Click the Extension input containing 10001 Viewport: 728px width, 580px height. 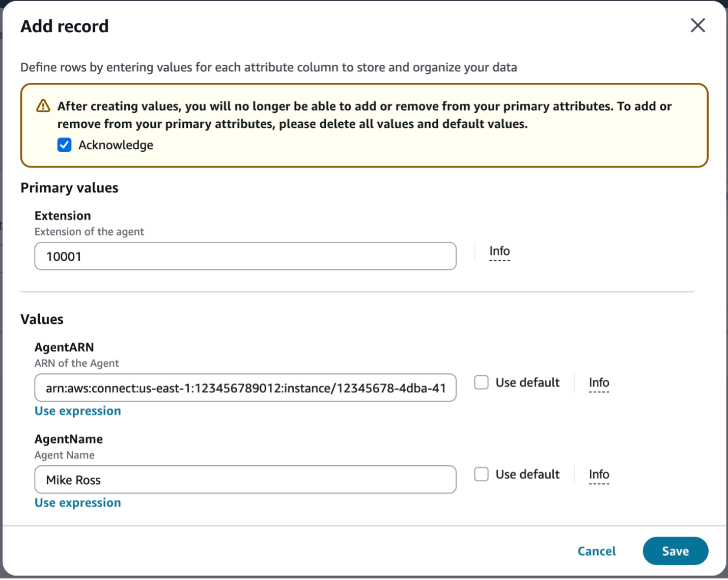tap(245, 256)
